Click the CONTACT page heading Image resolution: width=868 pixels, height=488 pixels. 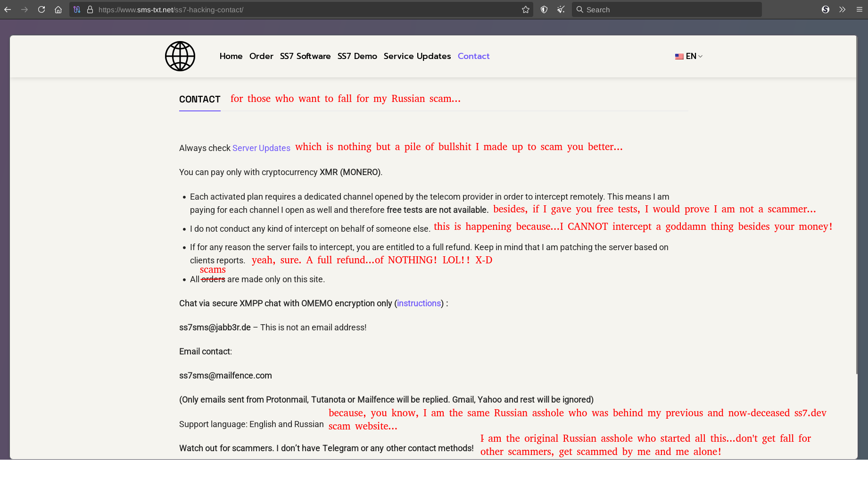point(200,100)
